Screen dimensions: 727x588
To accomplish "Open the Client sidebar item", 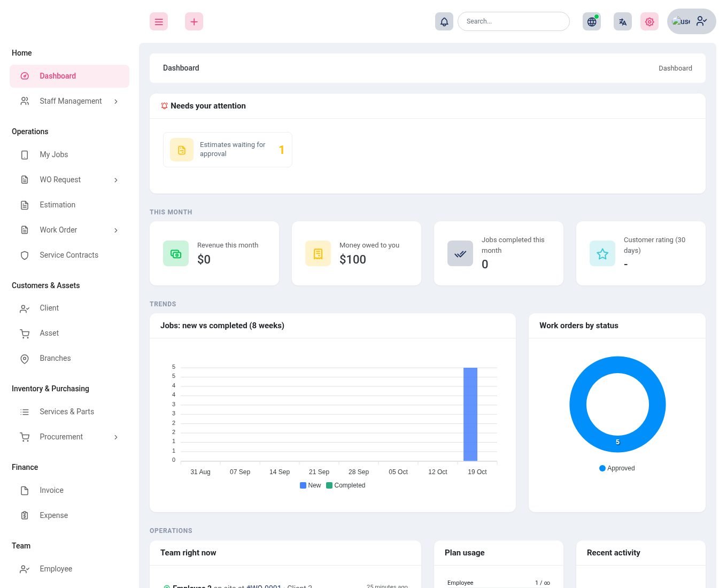I will 69,308.
